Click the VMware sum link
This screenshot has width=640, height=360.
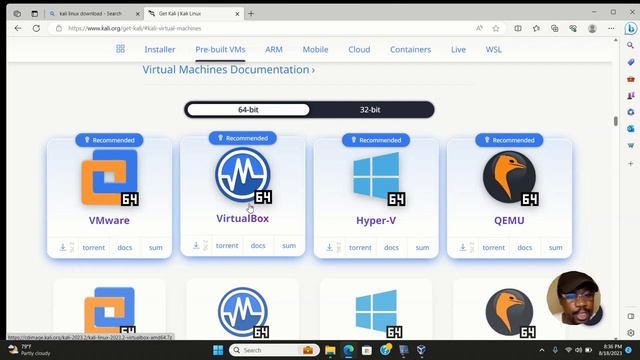(156, 247)
